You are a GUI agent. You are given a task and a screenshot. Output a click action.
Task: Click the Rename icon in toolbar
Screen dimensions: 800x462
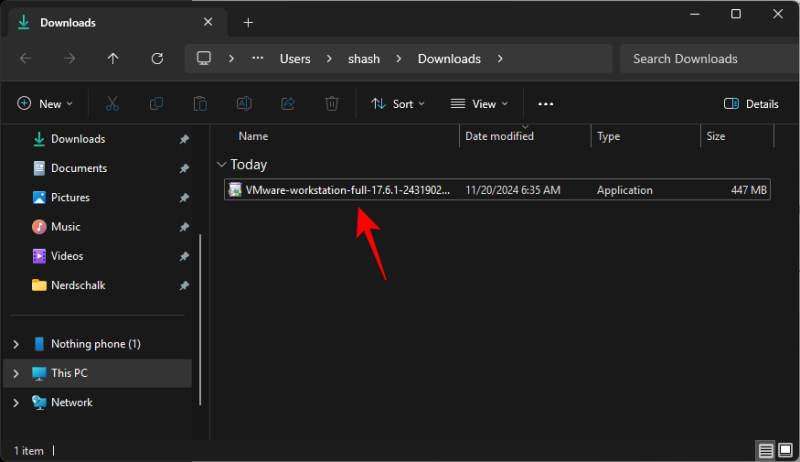pyautogui.click(x=243, y=103)
